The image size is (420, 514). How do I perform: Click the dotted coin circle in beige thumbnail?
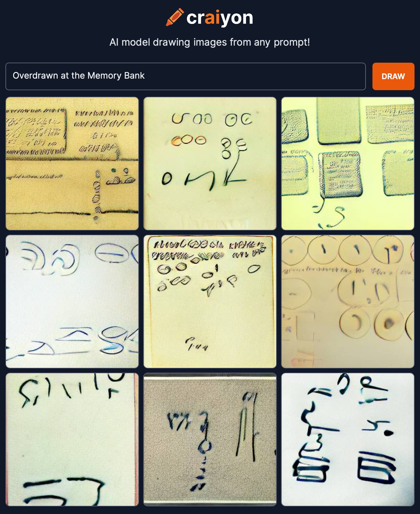[x=388, y=323]
